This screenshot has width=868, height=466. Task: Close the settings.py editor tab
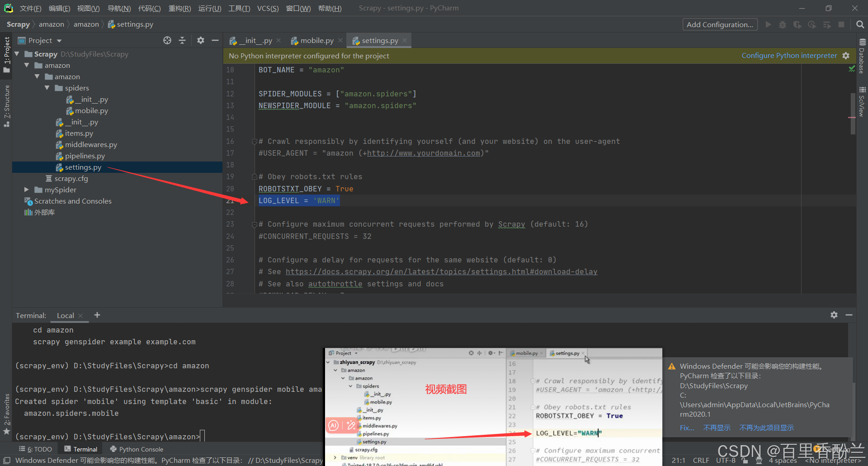pos(405,40)
